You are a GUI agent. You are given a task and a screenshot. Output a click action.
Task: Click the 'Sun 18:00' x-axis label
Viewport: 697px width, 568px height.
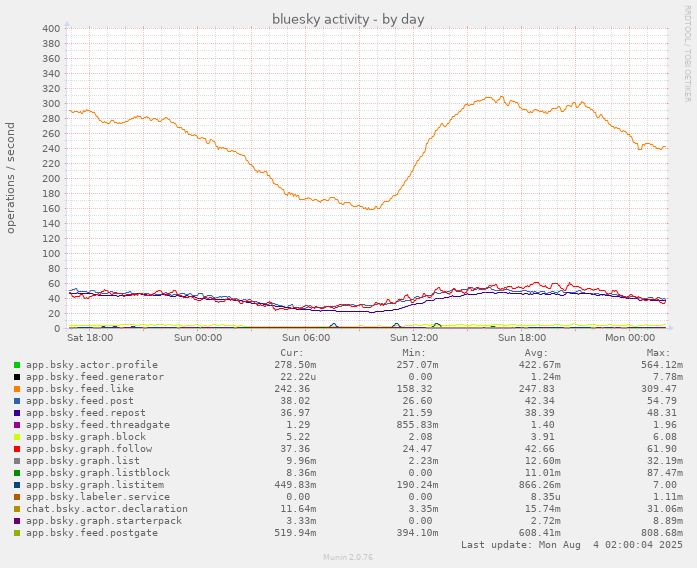(522, 338)
